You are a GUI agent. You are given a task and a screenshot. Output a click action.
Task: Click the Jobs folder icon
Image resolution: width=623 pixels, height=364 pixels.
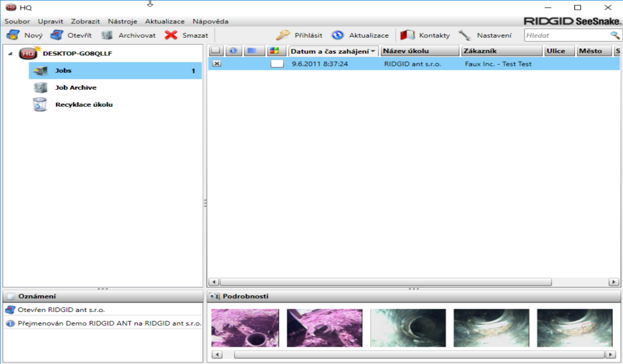click(x=40, y=71)
